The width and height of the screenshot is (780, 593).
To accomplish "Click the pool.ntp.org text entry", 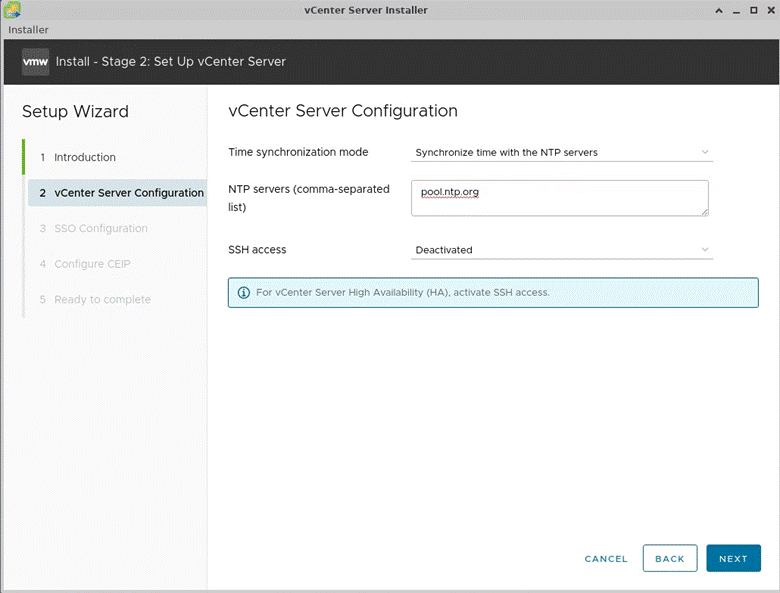I will point(450,192).
